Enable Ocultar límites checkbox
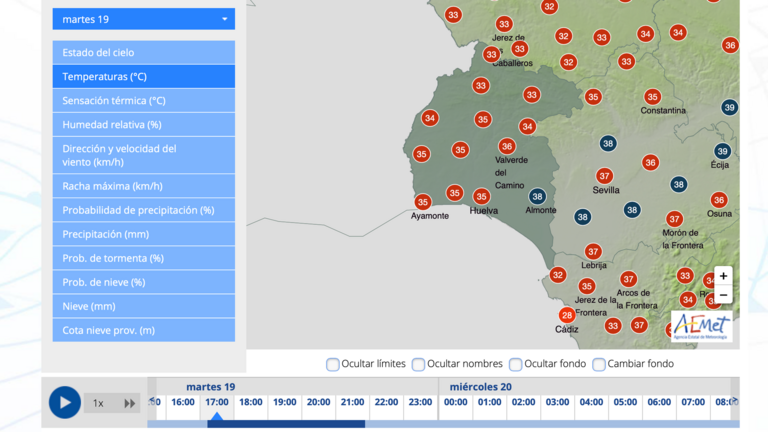Image resolution: width=768 pixels, height=432 pixels. 333,364
